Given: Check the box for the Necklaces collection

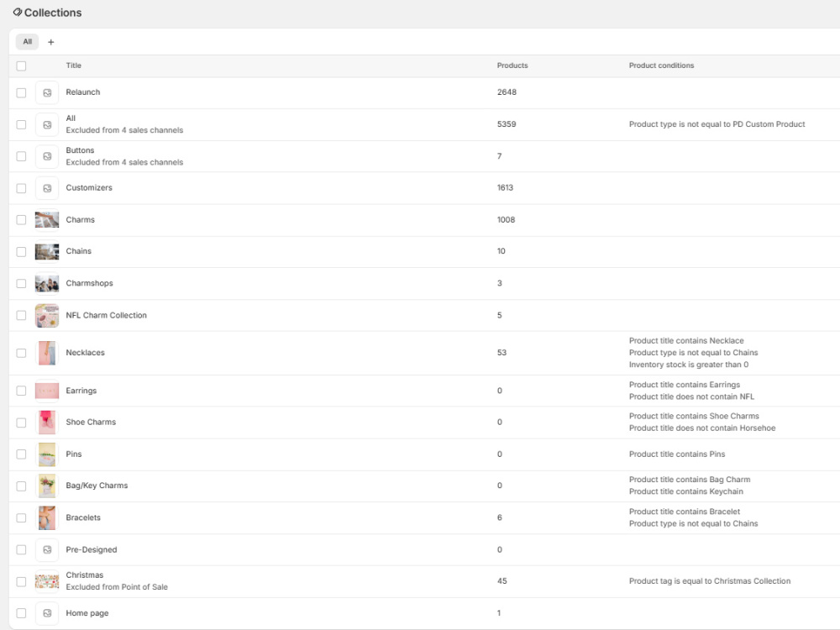Looking at the screenshot, I should click(22, 353).
